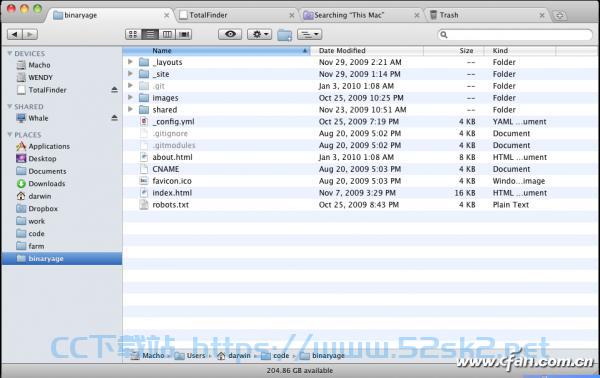The image size is (600, 378).
Task: Eject the Whale shared computer
Action: 114,118
